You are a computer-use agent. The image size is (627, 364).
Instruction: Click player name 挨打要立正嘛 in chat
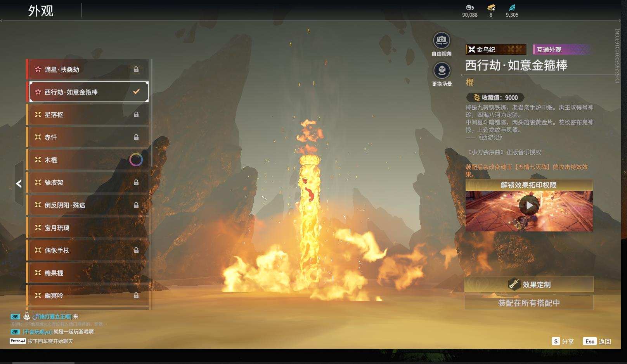click(54, 317)
